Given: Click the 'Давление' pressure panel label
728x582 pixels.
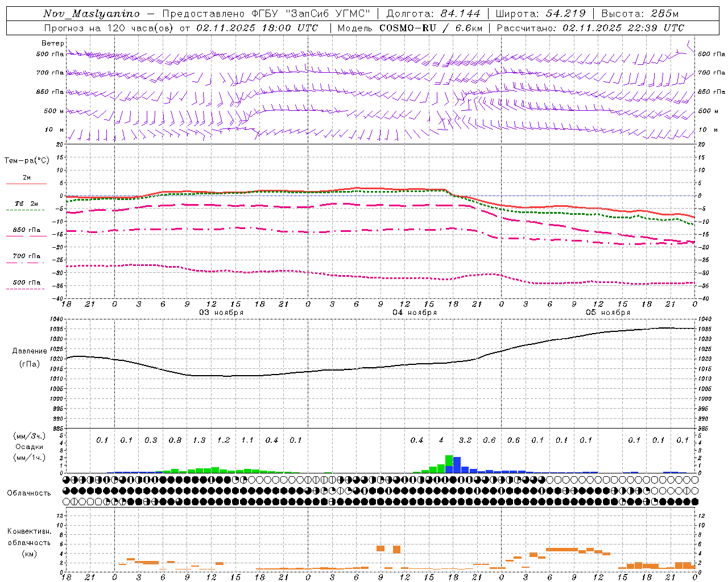Looking at the screenshot, I should [30, 351].
